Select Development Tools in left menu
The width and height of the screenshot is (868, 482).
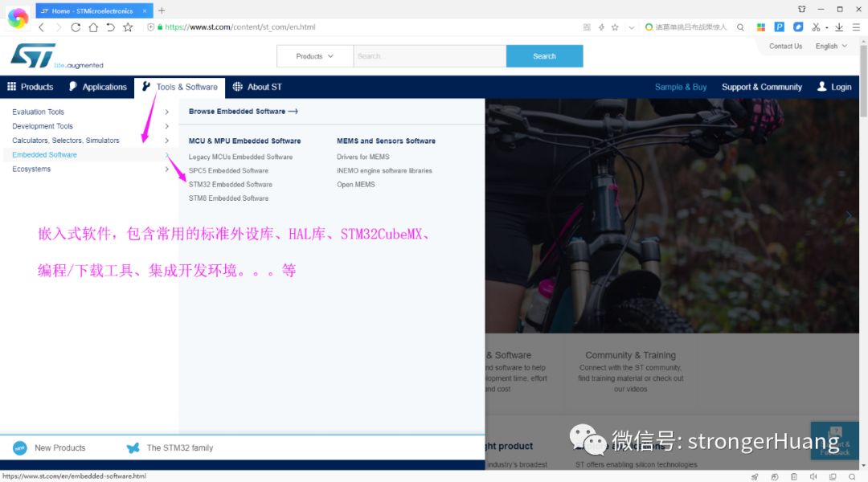[x=43, y=126]
